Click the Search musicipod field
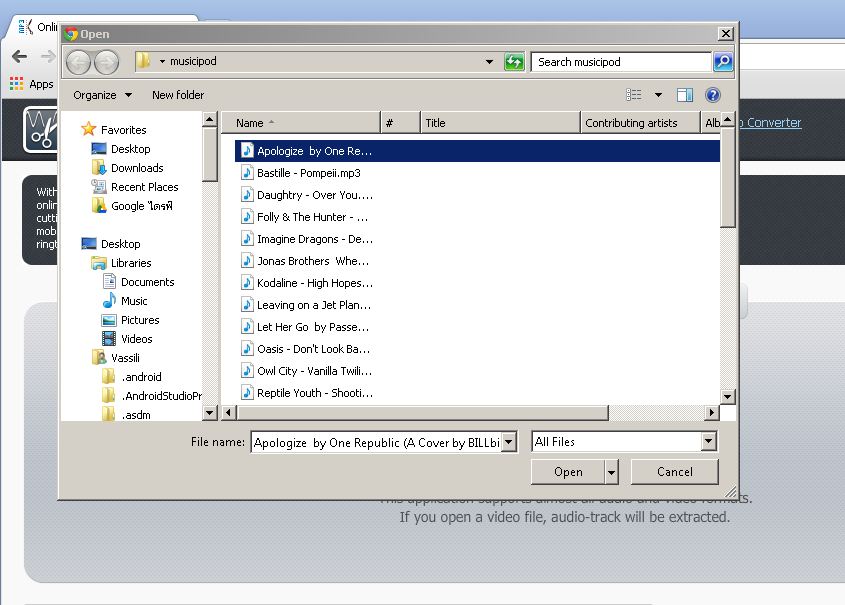Screen dimensions: 845x605 coord(621,62)
